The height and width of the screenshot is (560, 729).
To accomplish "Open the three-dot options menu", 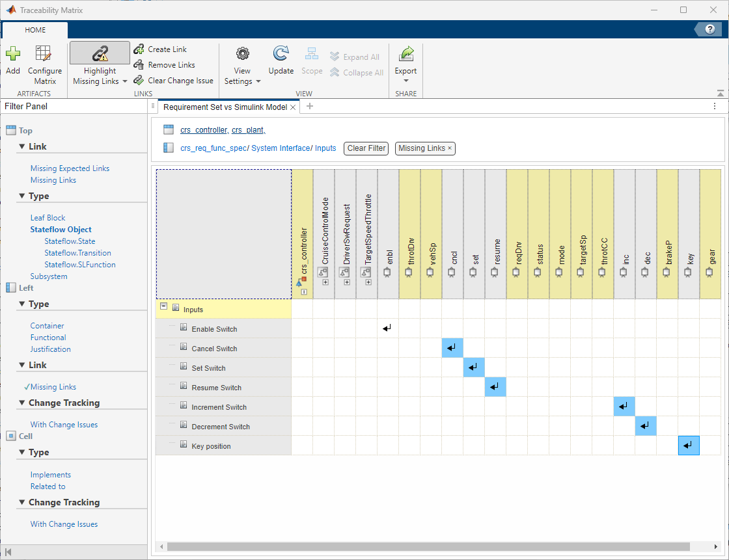I will 715,107.
